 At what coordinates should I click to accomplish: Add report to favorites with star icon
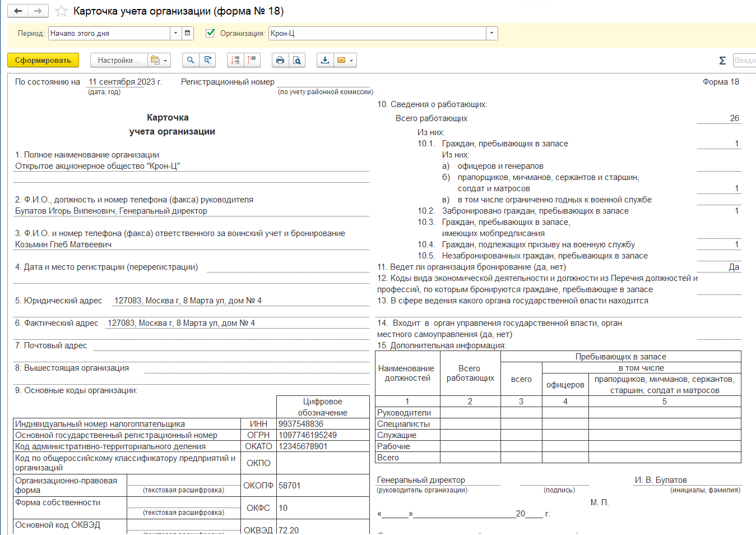[x=61, y=11]
